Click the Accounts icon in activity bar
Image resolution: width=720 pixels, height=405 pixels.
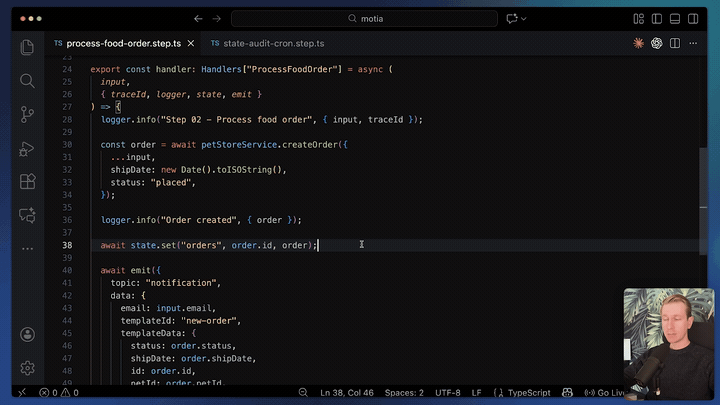click(x=27, y=335)
